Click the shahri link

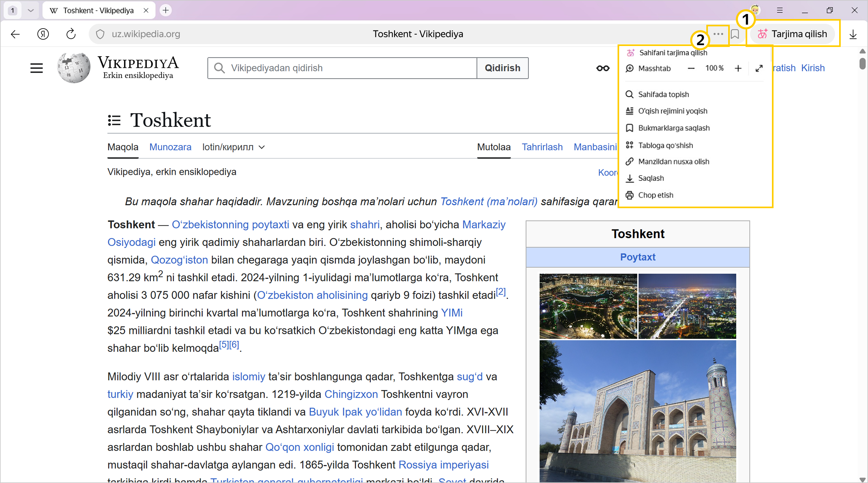365,225
